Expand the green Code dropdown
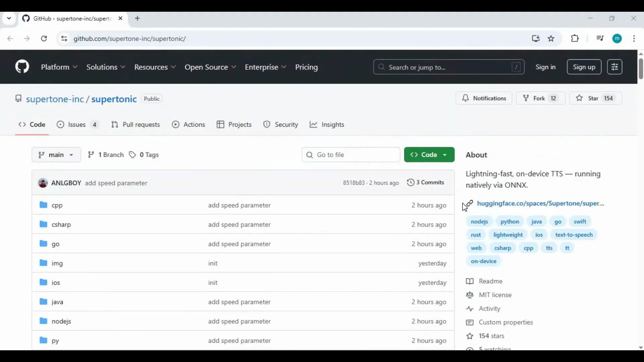The height and width of the screenshot is (362, 644). point(429,155)
